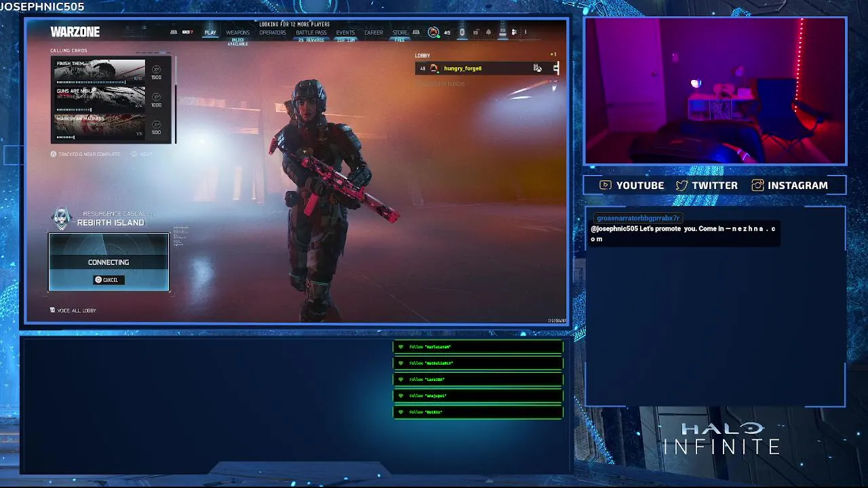Open the STORE tab
This screenshot has width=868, height=488.
pyautogui.click(x=400, y=33)
